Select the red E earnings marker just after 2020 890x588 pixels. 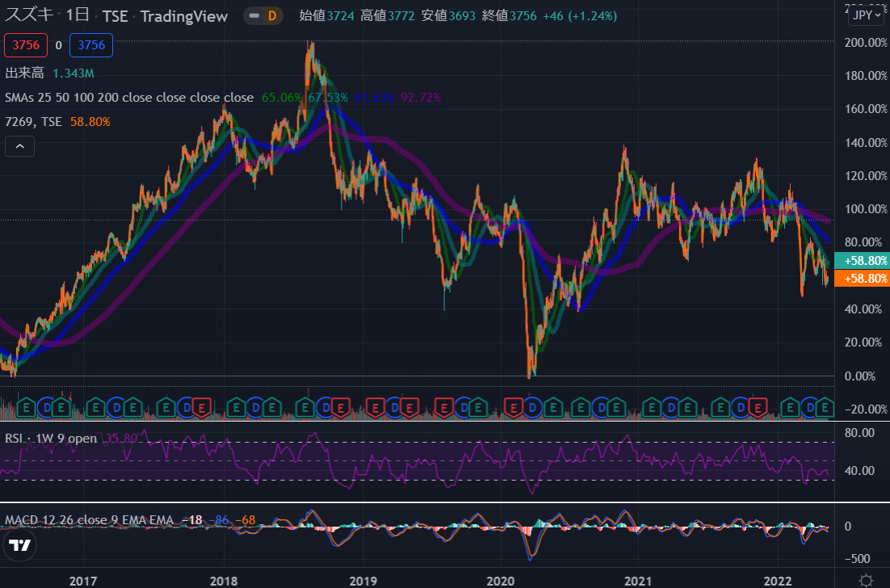pos(513,408)
